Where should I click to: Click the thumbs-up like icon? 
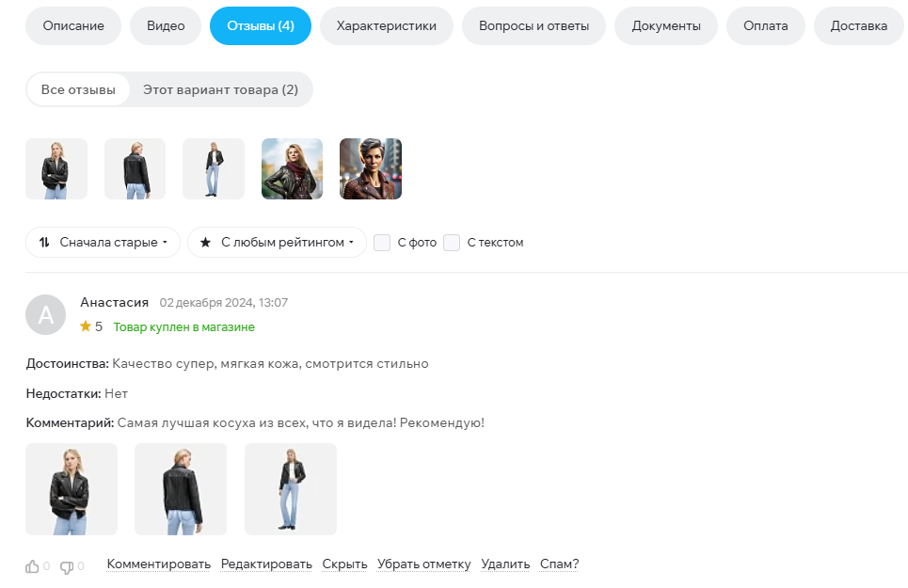click(x=32, y=566)
